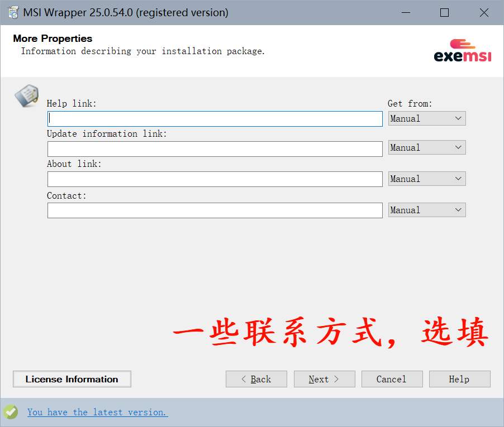
Task: Focus the Help link text field
Action: [x=215, y=119]
